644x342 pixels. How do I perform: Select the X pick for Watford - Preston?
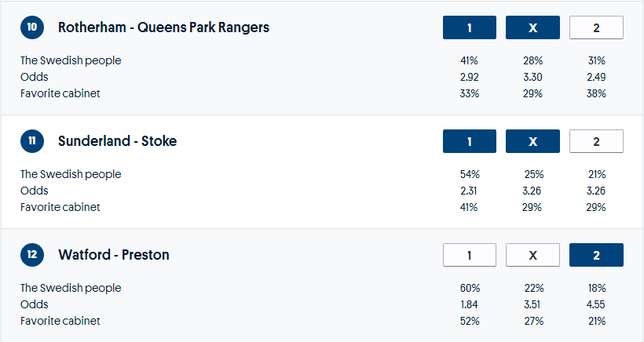point(532,255)
